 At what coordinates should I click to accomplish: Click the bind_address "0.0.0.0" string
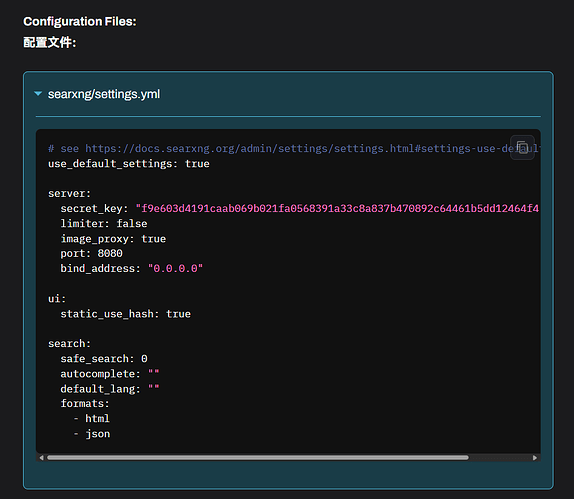[175, 268]
